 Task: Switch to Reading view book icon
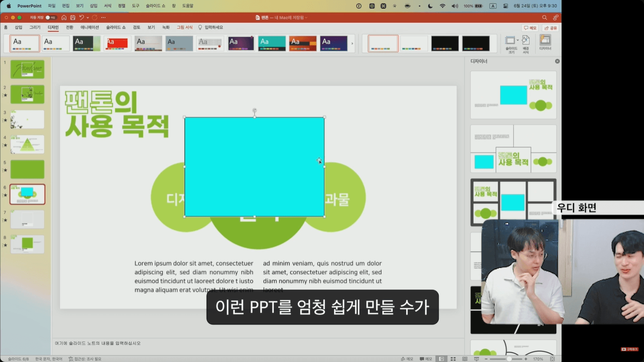pos(465,359)
